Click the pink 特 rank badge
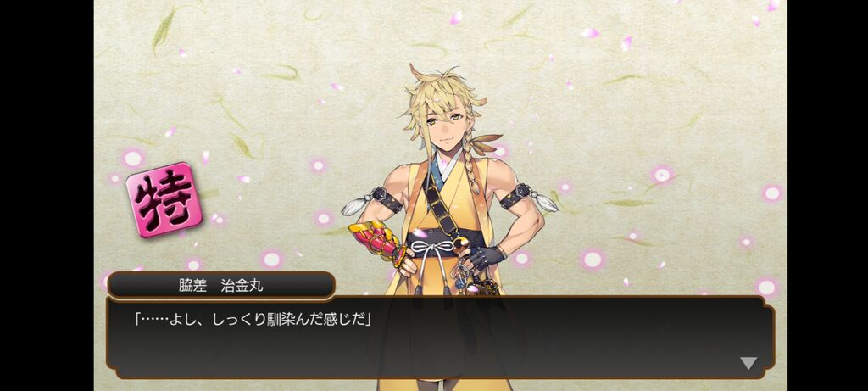 tap(164, 200)
